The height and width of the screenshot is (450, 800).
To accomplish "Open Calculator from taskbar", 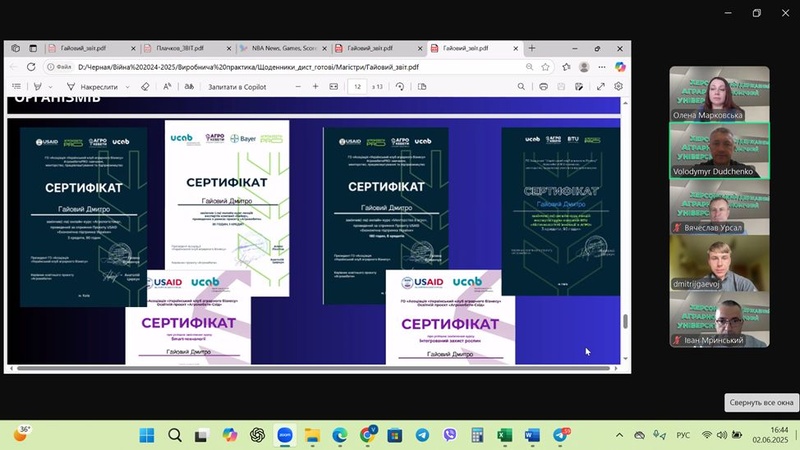I will click(x=477, y=435).
